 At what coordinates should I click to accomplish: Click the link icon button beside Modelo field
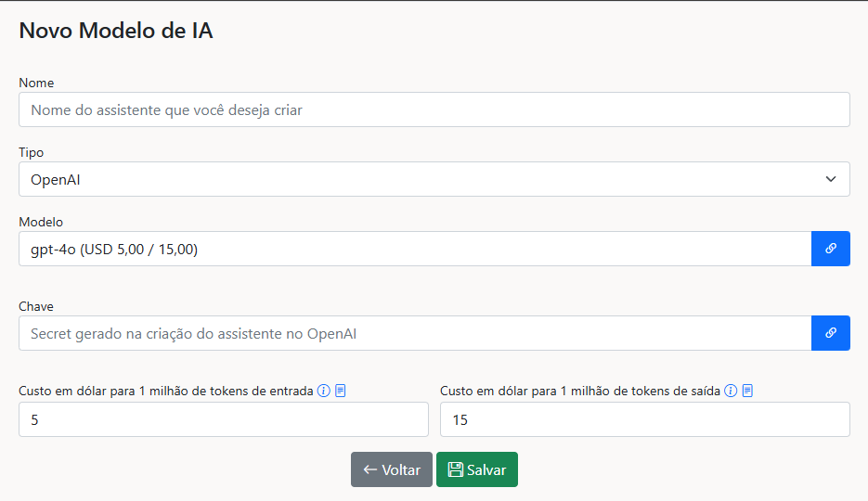tap(830, 249)
